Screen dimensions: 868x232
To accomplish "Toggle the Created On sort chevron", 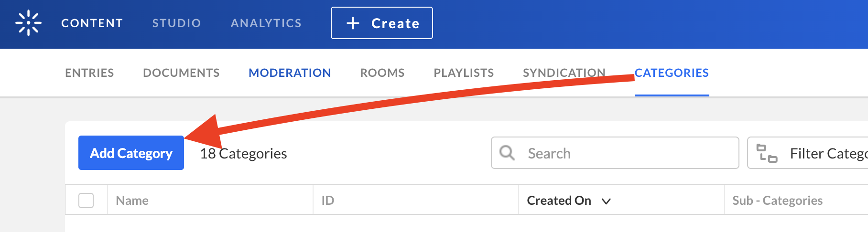I will click(x=606, y=201).
